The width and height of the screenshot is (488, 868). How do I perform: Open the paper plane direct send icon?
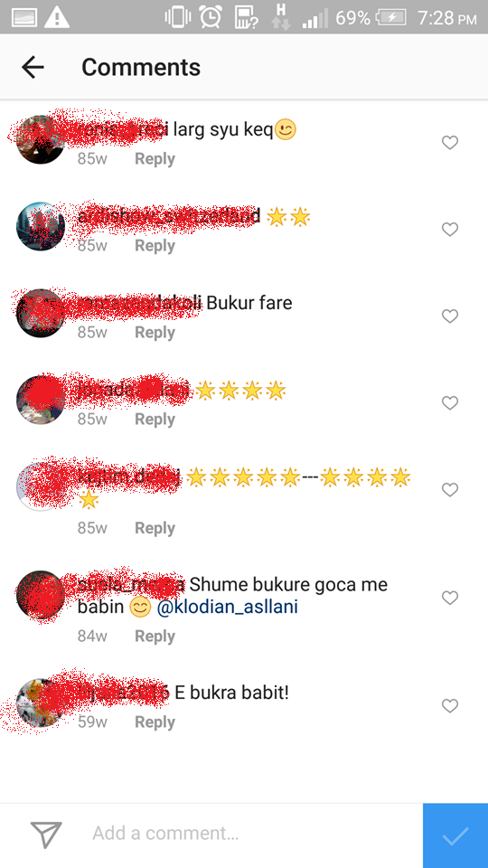(46, 835)
